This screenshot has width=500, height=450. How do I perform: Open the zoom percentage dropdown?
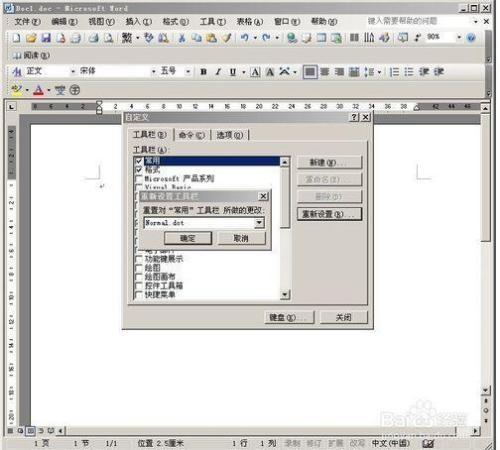459,37
